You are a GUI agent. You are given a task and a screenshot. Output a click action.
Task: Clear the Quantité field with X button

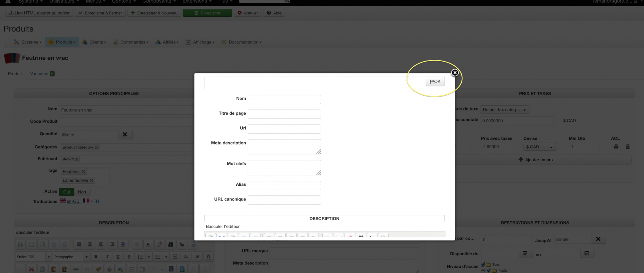[x=125, y=135]
